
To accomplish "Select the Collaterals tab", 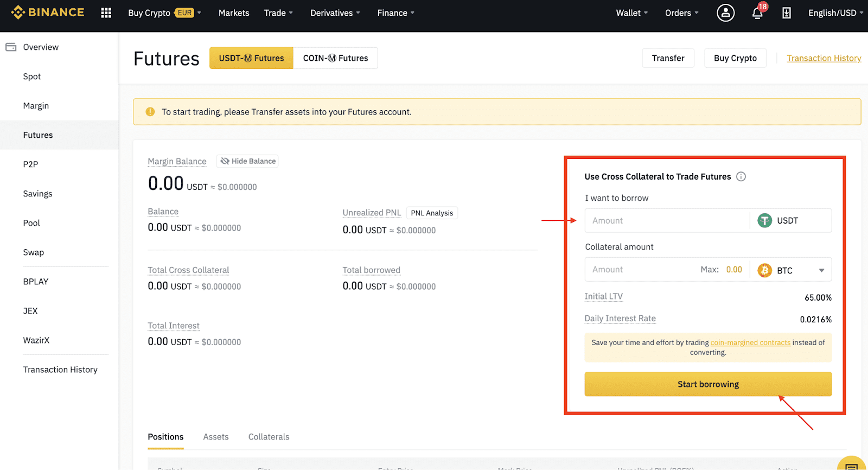I will tap(269, 437).
